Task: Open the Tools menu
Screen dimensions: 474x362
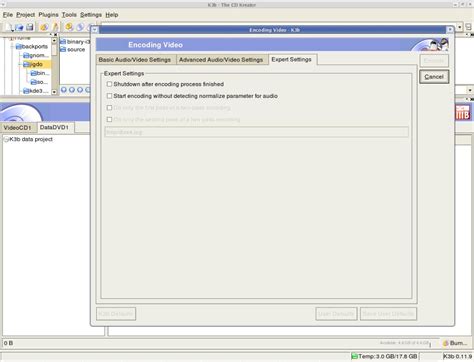Action: pyautogui.click(x=69, y=15)
